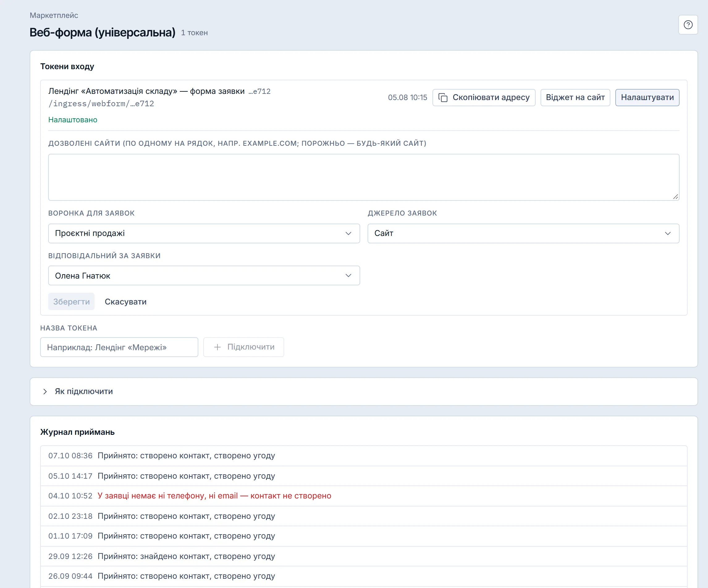
Task: Focus the Дозволені сайти textarea
Action: [364, 177]
